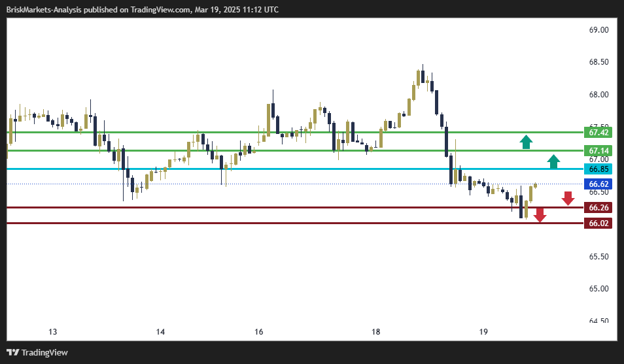624x364 pixels.
Task: Click the red down arrow above the 66.02 line
Action: [x=540, y=214]
